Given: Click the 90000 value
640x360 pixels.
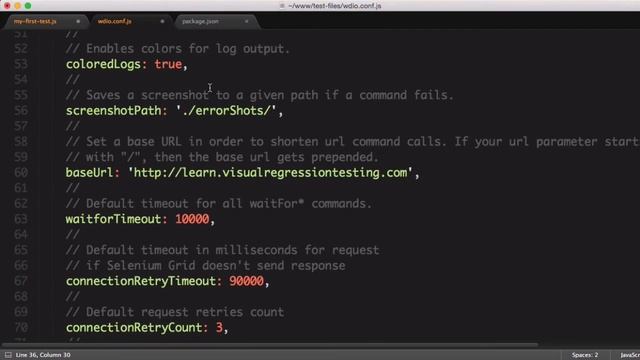Looking at the screenshot, I should [247, 281].
